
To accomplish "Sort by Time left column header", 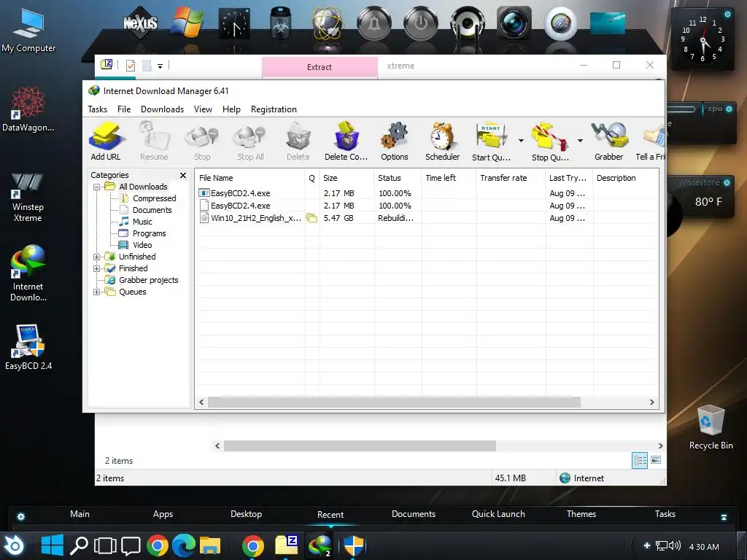I will 449,178.
